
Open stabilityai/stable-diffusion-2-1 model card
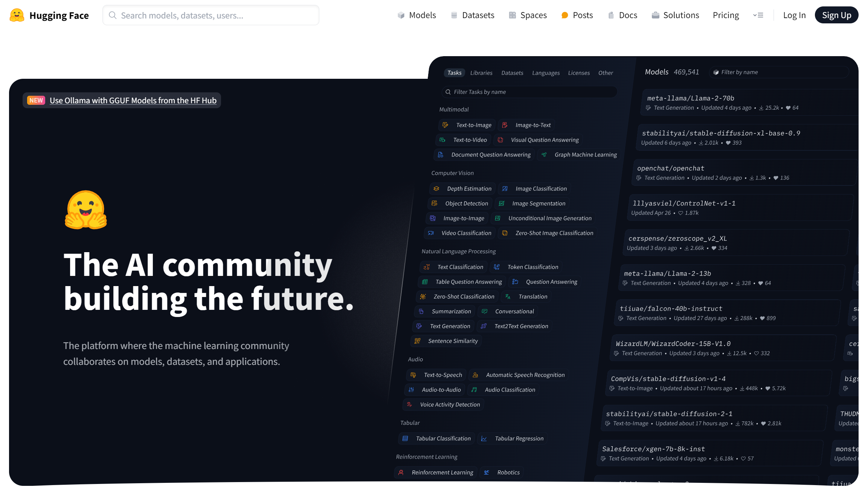(x=714, y=418)
